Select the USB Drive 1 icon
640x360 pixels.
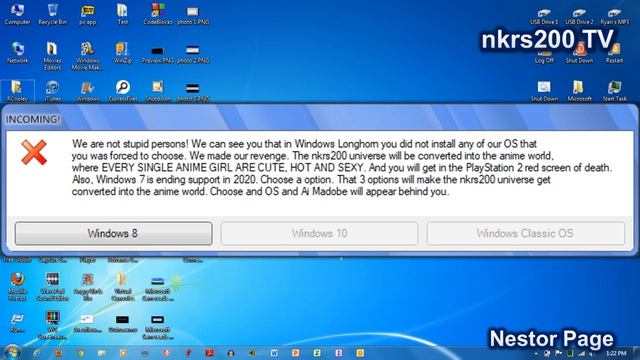point(544,17)
